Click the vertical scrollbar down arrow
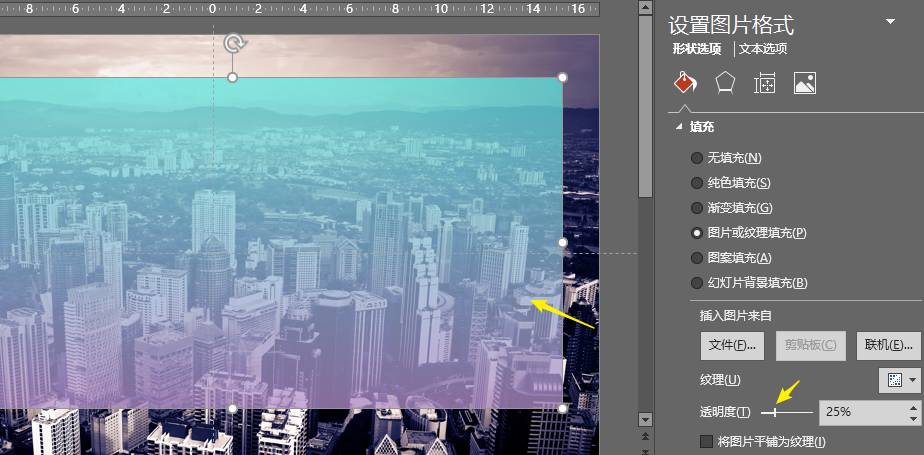924x455 pixels. [646, 420]
